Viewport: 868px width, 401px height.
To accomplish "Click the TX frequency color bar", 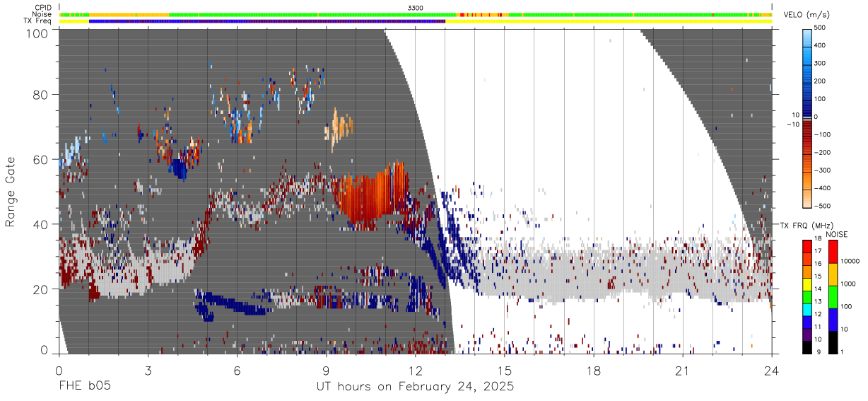I will pyautogui.click(x=807, y=297).
